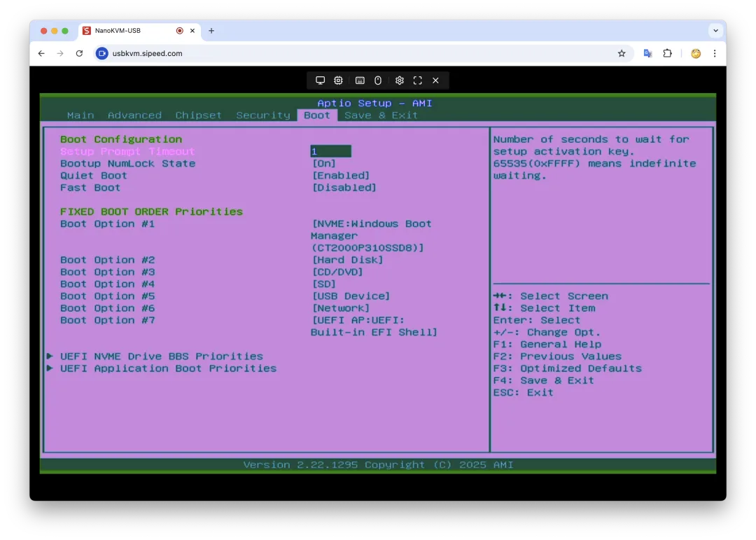Select the NanoKVM-USB browser tab
The image size is (756, 540).
tap(140, 31)
